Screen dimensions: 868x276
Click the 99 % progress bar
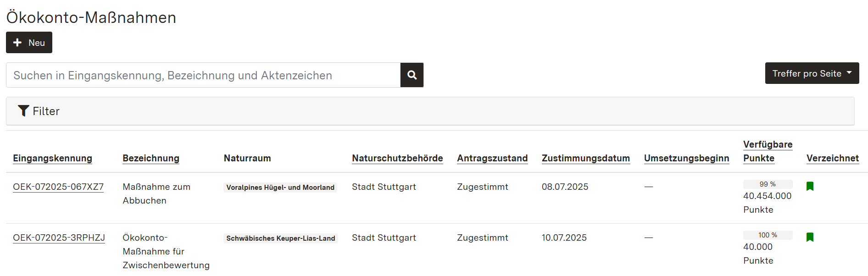(x=768, y=184)
